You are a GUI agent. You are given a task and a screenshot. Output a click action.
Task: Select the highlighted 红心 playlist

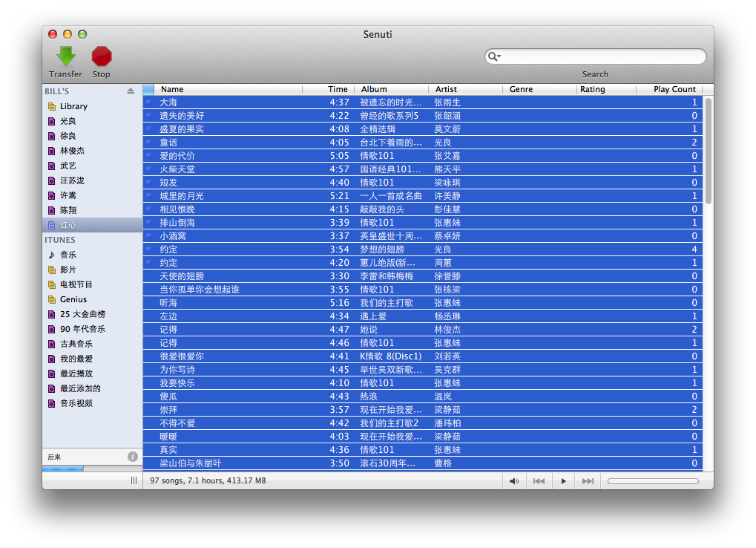pos(92,225)
